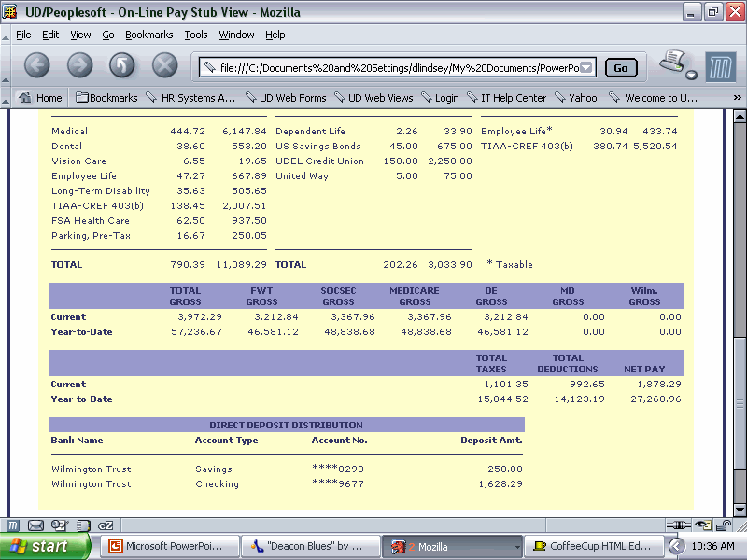Click inside the URL address field
The height and width of the screenshot is (560, 747).
coord(392,68)
